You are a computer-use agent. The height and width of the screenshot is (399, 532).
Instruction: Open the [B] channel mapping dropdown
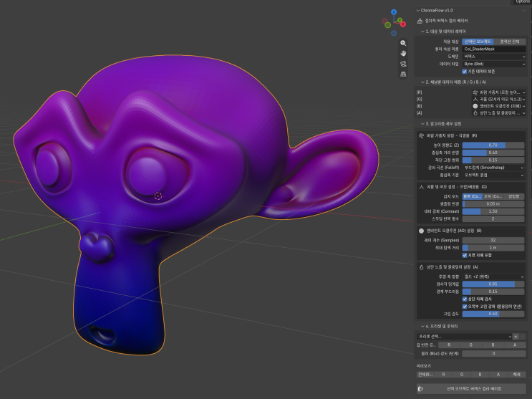(x=499, y=106)
